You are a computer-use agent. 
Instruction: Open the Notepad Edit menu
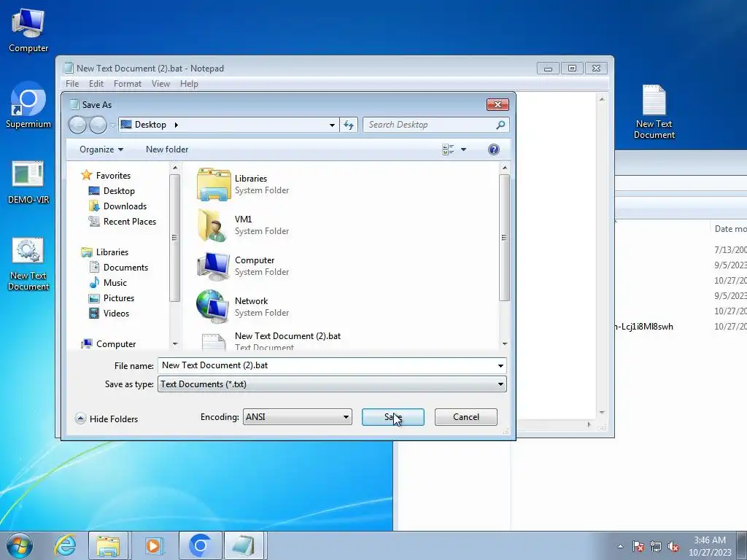tap(96, 84)
